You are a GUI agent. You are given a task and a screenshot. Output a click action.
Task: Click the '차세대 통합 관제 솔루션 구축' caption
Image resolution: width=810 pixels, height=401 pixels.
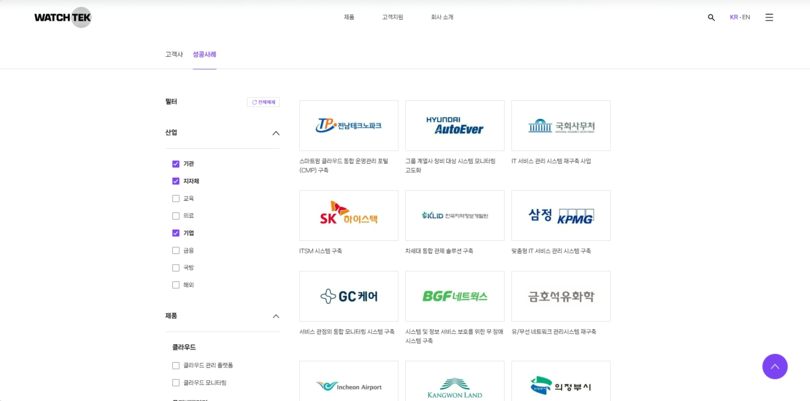click(439, 251)
